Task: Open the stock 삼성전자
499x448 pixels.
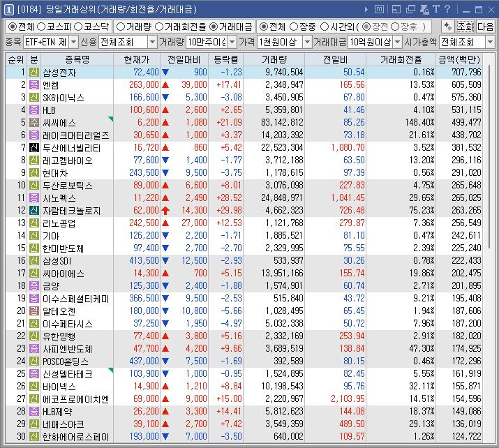Action: [59, 73]
